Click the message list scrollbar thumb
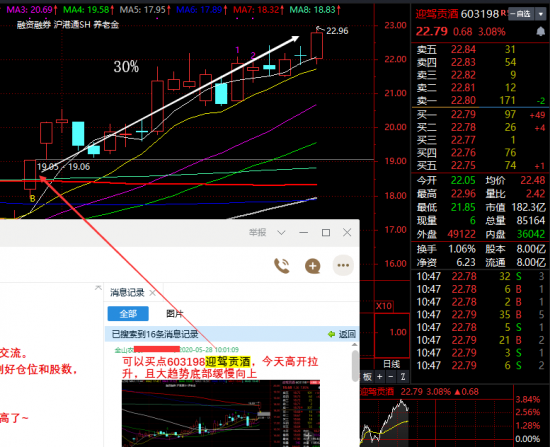550x447 pixels. [x=355, y=366]
